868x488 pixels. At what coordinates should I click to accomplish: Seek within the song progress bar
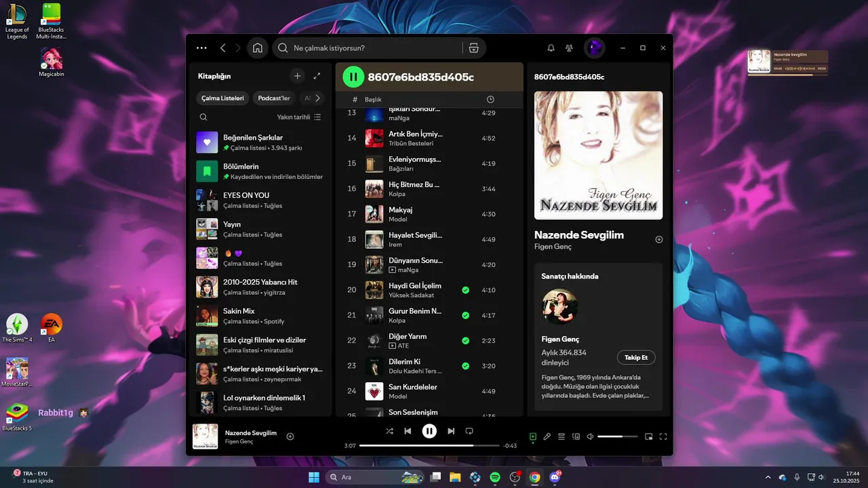click(429, 445)
